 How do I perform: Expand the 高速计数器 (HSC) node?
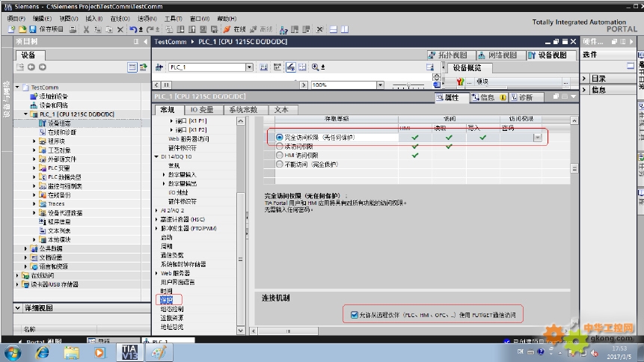pyautogui.click(x=156, y=219)
